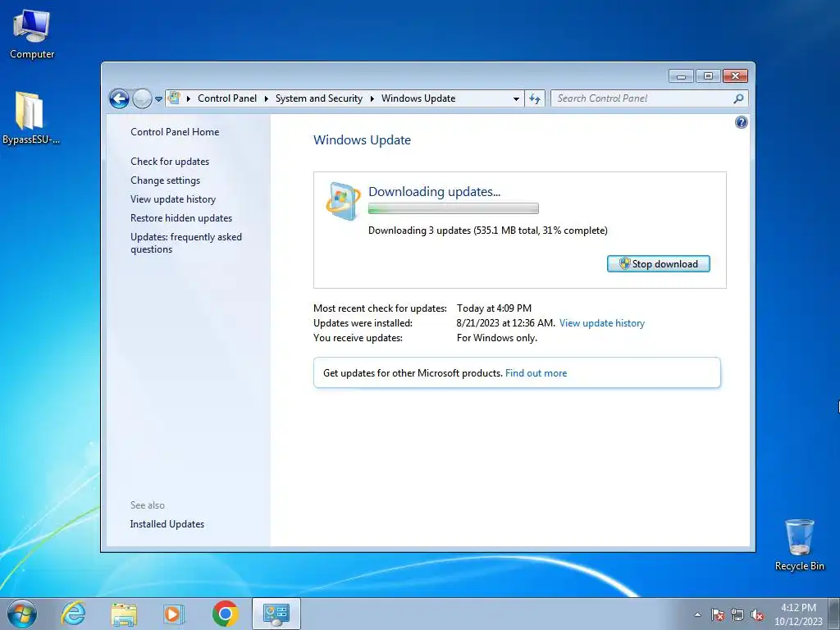Screen dimensions: 840x630
Task: Launch Windows Media Player from taskbar
Action: coord(174,614)
